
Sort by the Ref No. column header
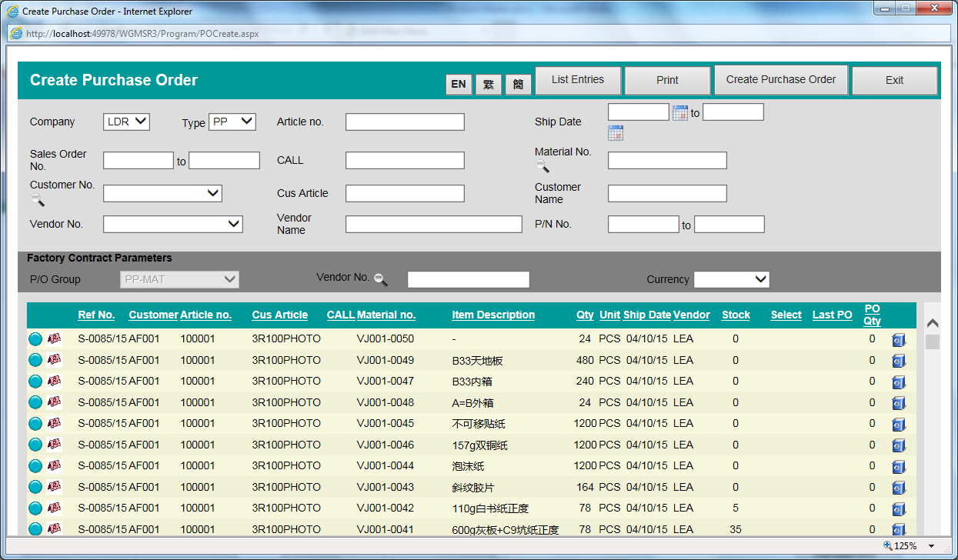[96, 315]
